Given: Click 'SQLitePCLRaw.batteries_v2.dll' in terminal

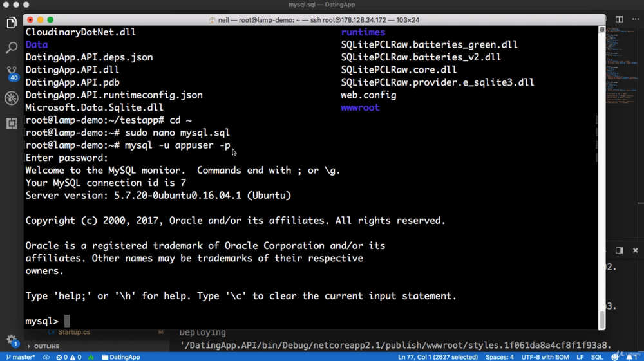Looking at the screenshot, I should click(x=421, y=57).
